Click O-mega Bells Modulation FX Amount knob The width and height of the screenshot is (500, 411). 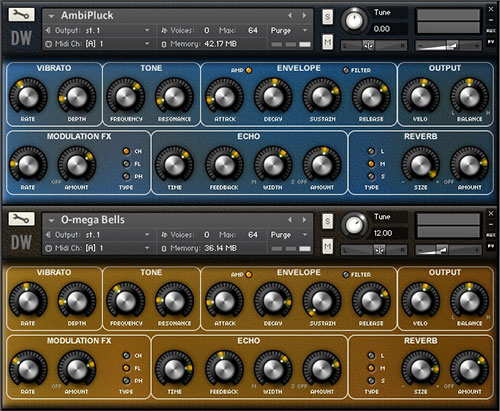click(x=77, y=369)
